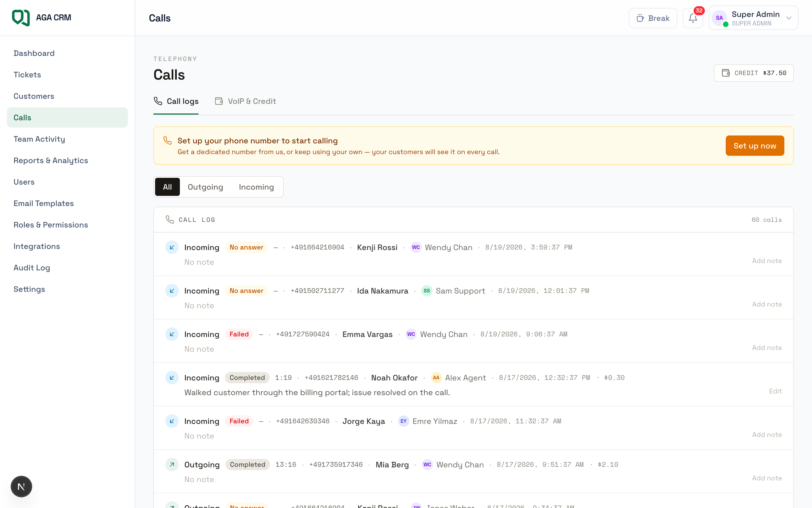Click the customer name Noah Okafor
This screenshot has height=508, width=812.
(x=394, y=378)
